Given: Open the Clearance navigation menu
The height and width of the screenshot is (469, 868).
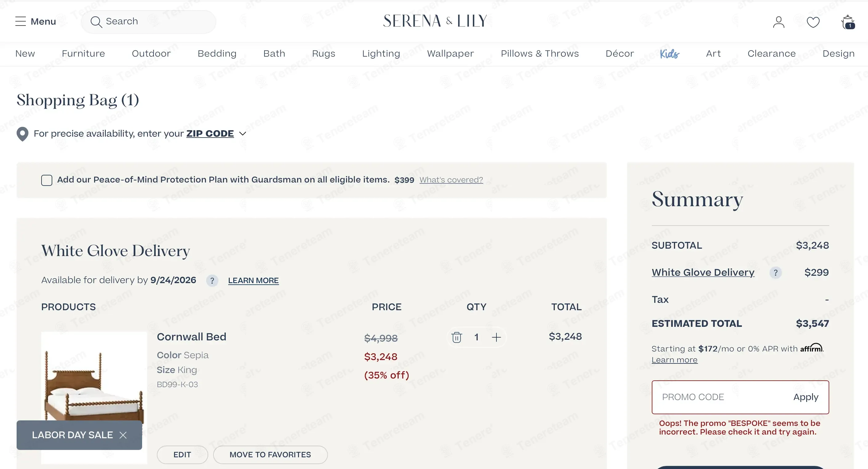Looking at the screenshot, I should coord(771,54).
